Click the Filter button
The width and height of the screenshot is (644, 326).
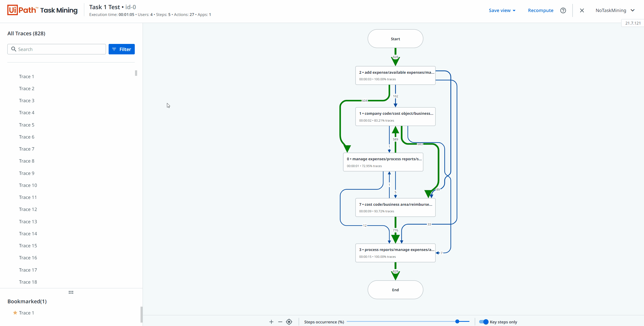point(122,49)
